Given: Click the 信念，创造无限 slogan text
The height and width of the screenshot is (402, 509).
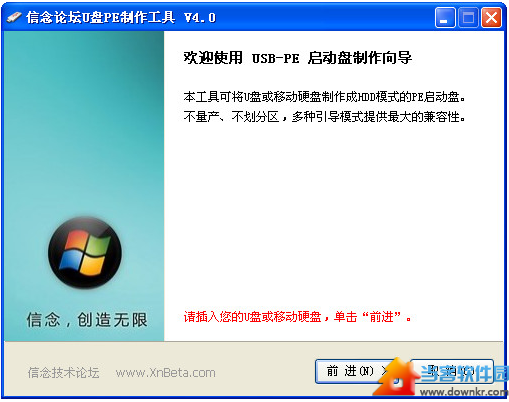Looking at the screenshot, I should tap(87, 320).
